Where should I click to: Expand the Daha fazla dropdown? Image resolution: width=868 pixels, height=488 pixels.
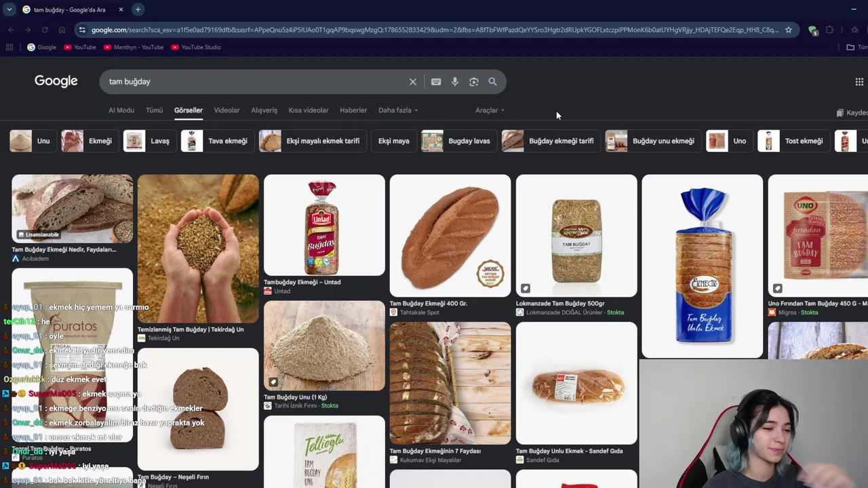pos(398,110)
